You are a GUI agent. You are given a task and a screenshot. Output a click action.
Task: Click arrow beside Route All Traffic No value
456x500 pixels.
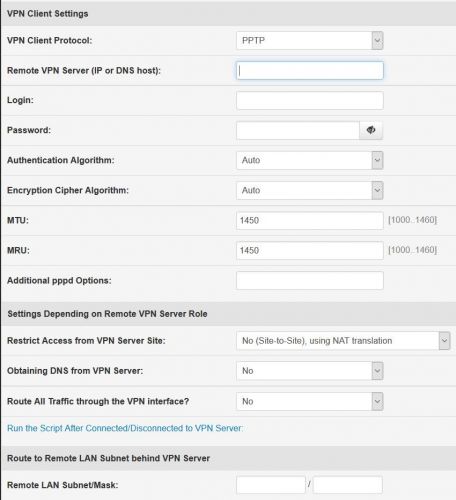pos(377,401)
